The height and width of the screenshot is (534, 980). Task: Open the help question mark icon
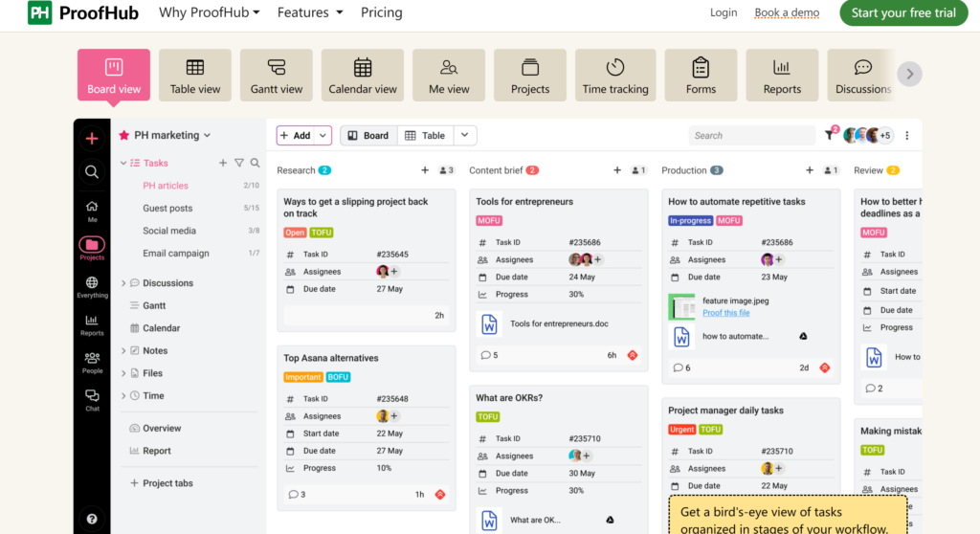point(92,519)
